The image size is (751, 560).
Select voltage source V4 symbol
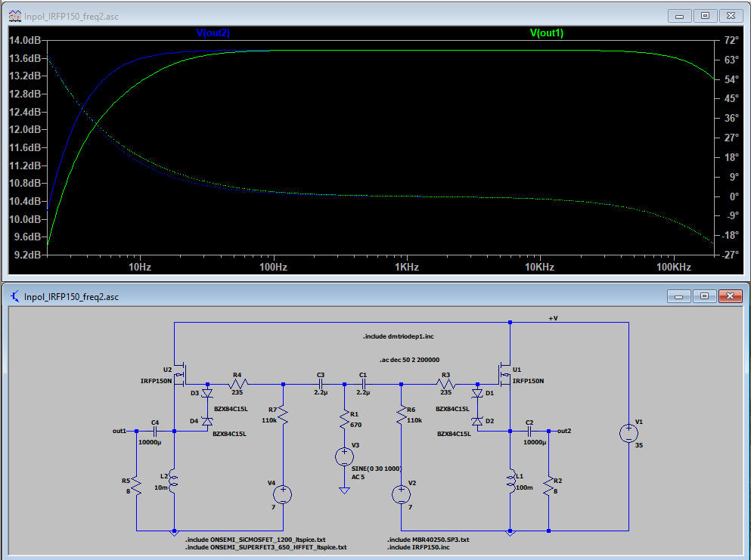click(283, 494)
